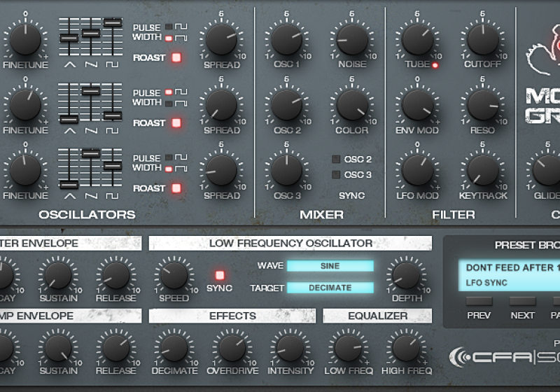560x392 pixels.
Task: Click the third oscillator SPREAD knob
Action: (x=221, y=170)
